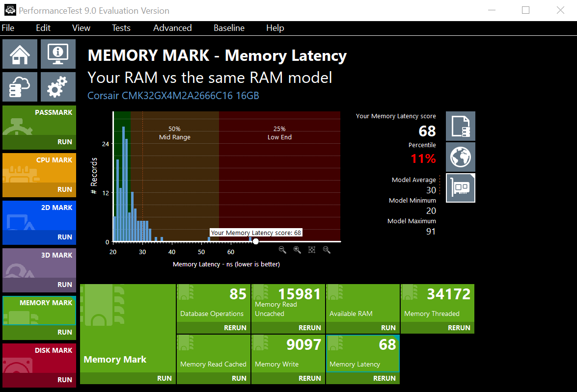Select the Available RAM tile
The width and height of the screenshot is (577, 392).
[x=363, y=303]
